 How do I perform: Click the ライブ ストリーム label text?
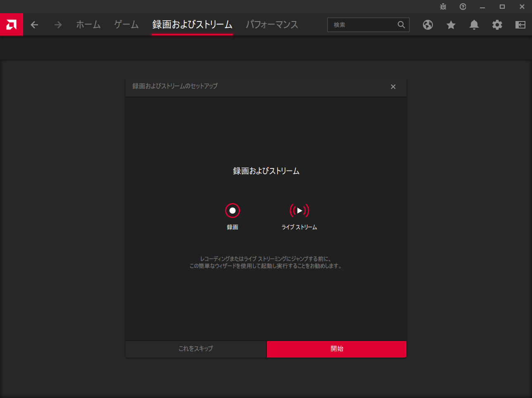tap(299, 227)
